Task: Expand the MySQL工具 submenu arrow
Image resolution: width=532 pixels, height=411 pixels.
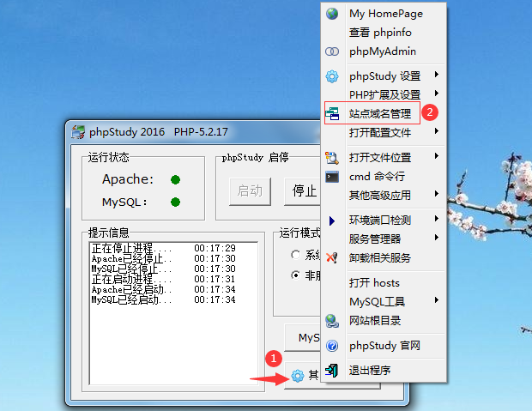Action: point(437,300)
